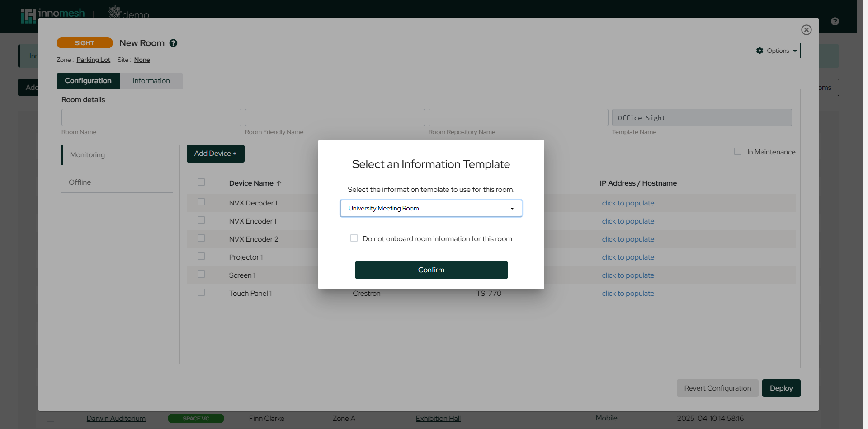The width and height of the screenshot is (868, 429).
Task: Confirm the information template selection
Action: 431,270
